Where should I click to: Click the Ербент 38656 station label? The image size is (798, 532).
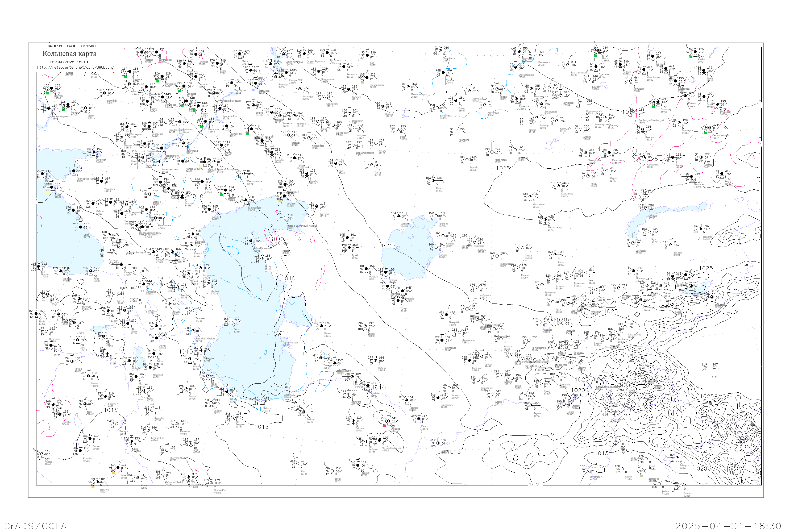tap(382, 369)
